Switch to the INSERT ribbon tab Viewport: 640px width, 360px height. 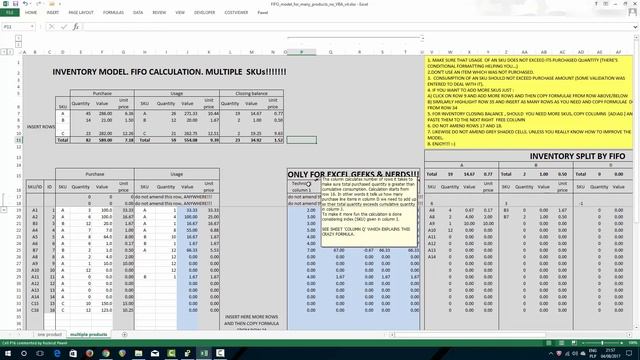[x=53, y=13]
